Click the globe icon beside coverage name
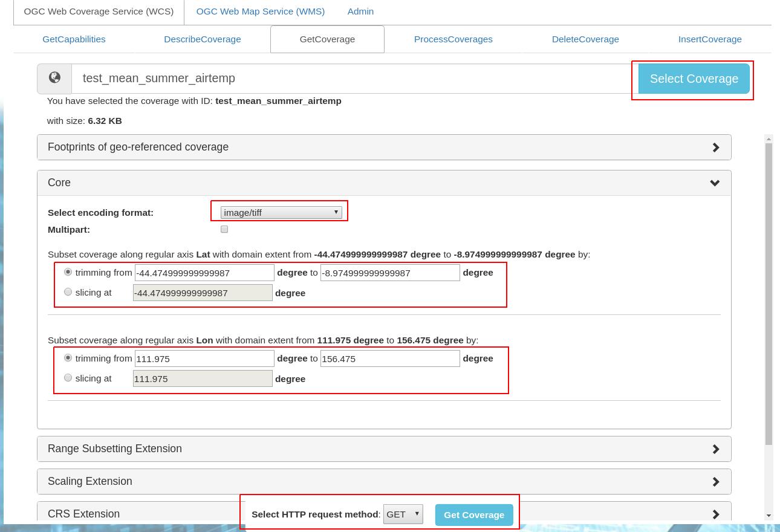The width and height of the screenshot is (780, 532). (x=54, y=78)
